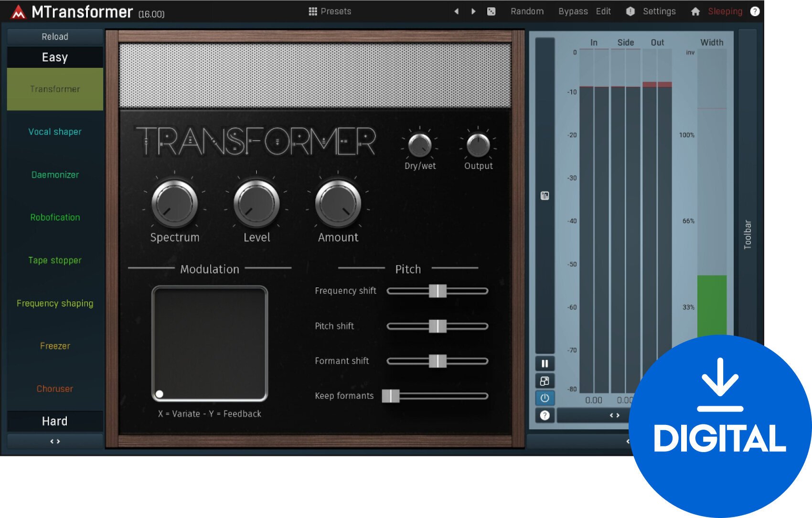This screenshot has width=812, height=518.
Task: Click the resize/popout icon below the pause button
Action: pyautogui.click(x=545, y=381)
